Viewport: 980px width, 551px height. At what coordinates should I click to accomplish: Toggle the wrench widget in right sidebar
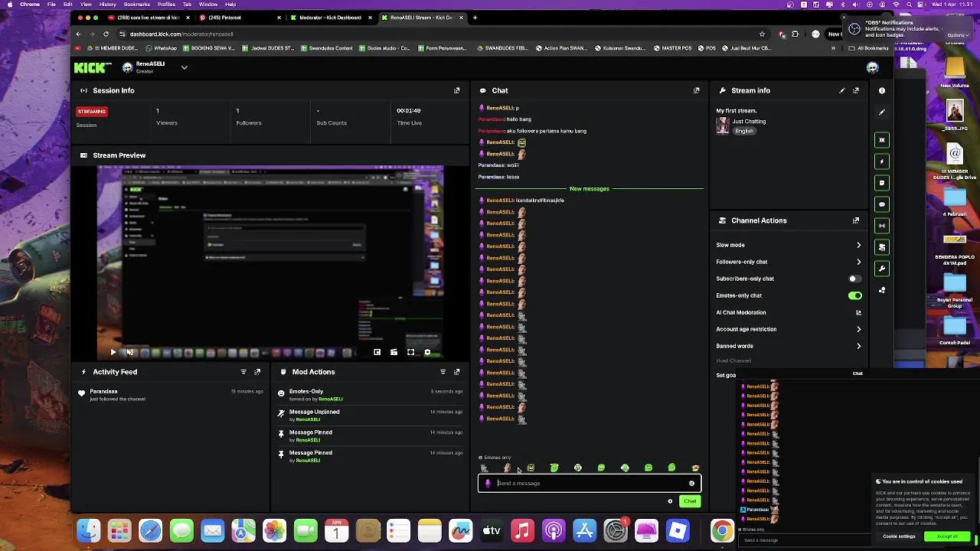pyautogui.click(x=882, y=269)
